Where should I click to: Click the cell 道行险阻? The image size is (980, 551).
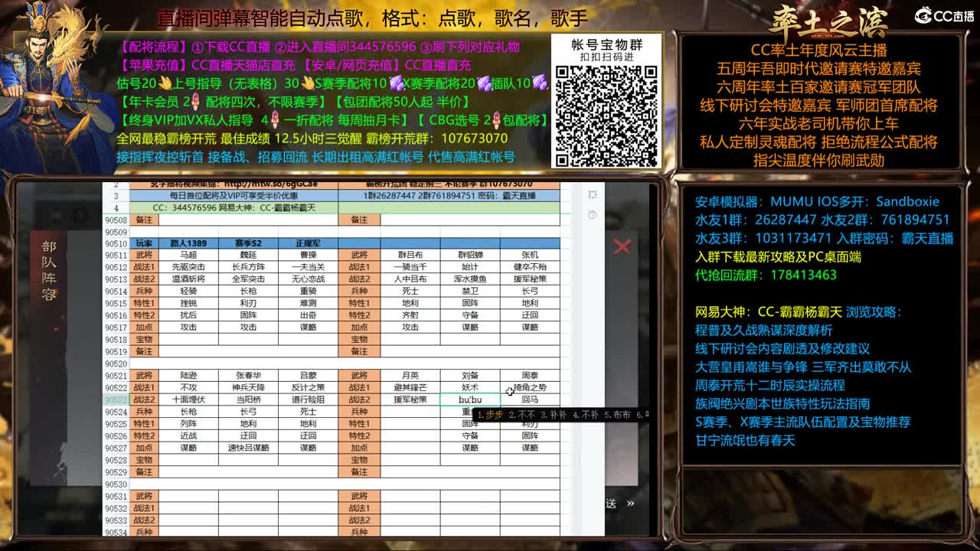[x=308, y=399]
